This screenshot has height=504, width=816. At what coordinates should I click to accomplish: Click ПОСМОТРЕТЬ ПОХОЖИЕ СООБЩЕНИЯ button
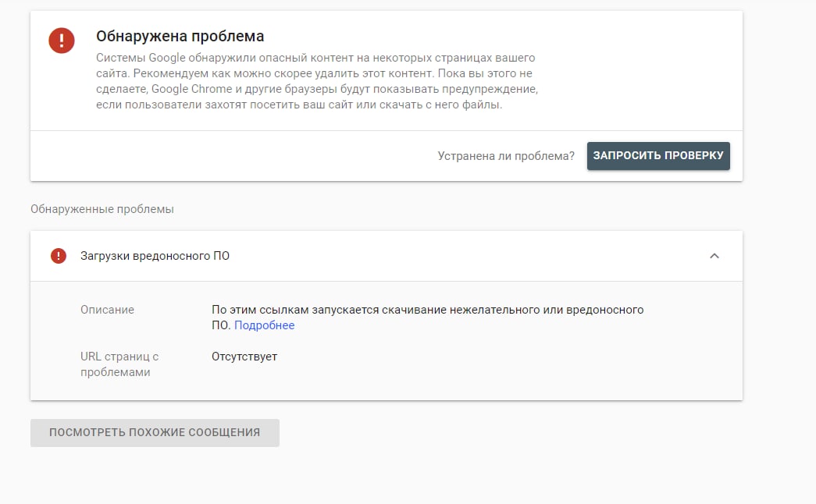(155, 433)
